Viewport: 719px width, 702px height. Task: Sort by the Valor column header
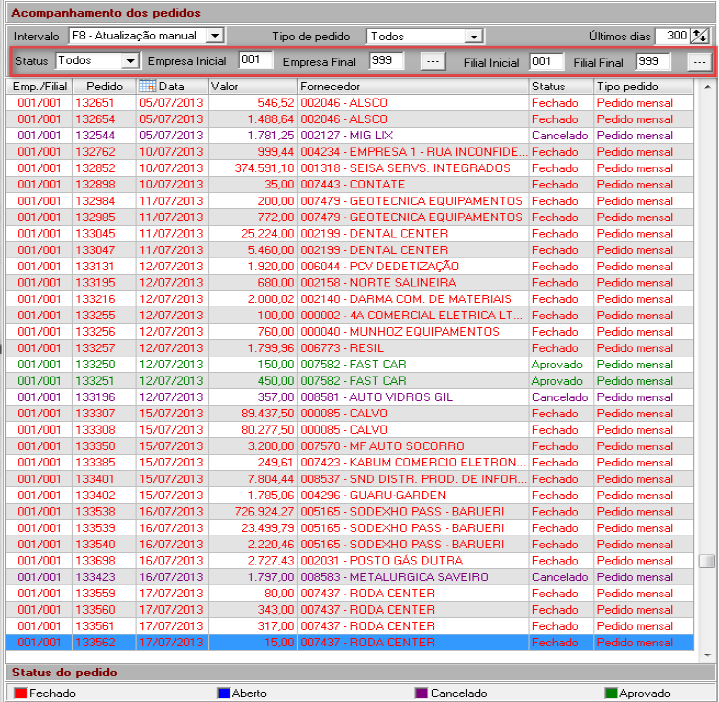coord(253,86)
